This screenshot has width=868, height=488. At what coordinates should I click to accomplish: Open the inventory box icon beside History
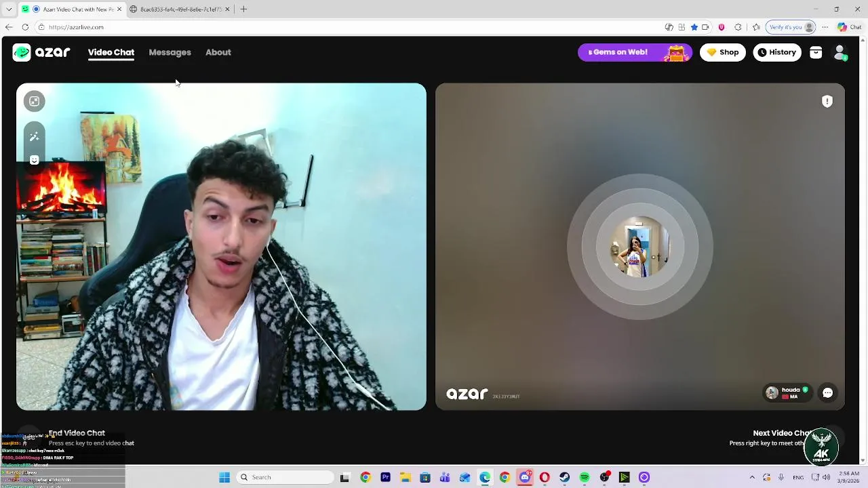tap(816, 52)
